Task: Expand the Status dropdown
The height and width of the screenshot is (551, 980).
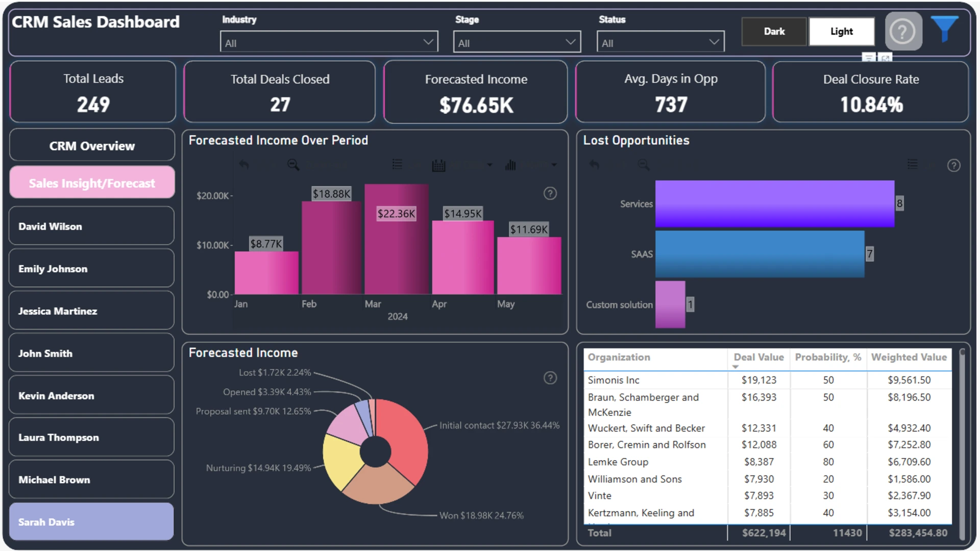Action: point(660,42)
